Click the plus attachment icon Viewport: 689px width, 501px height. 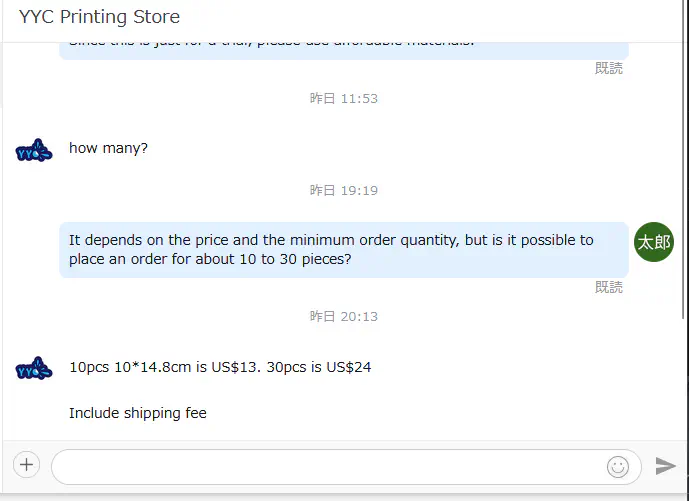[26, 465]
